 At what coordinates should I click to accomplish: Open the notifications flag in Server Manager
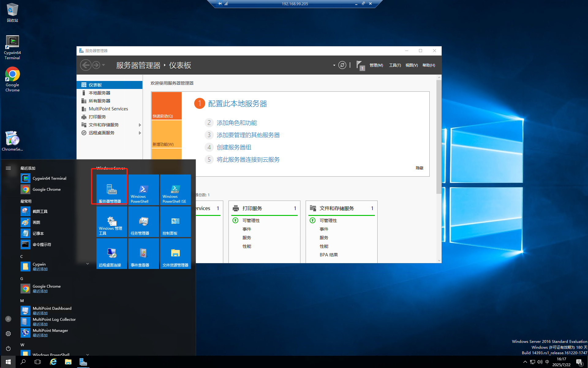(x=360, y=65)
